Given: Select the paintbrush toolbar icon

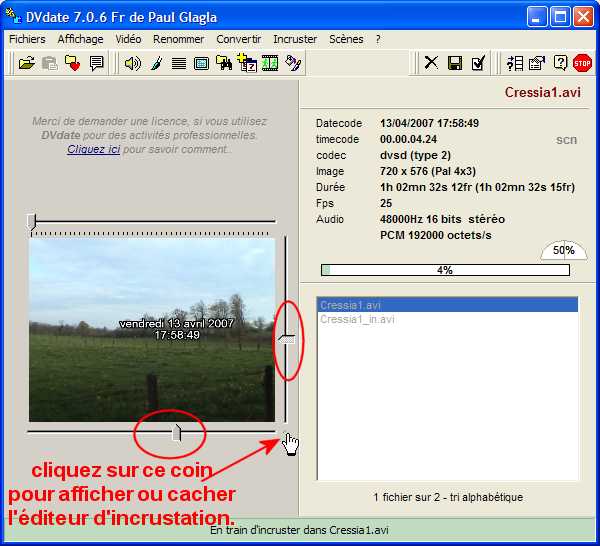Looking at the screenshot, I should (x=157, y=63).
